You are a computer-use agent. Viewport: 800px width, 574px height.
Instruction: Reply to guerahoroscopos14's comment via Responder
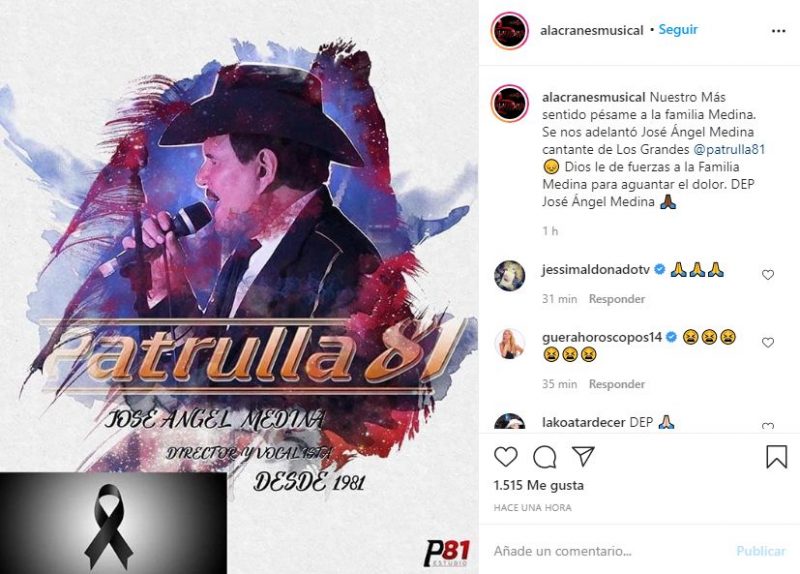click(x=617, y=384)
